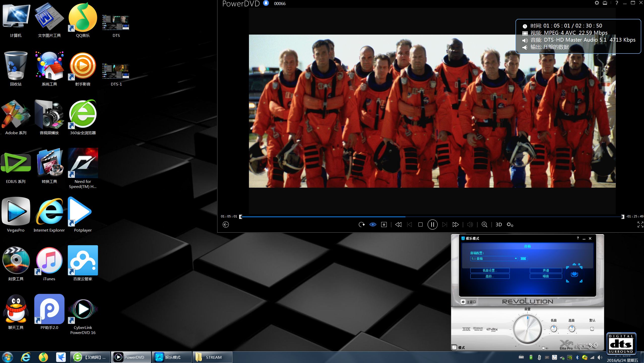The height and width of the screenshot is (363, 644).
Task: Click the TV mode icon in PowerDVD title bar
Action: [605, 3]
